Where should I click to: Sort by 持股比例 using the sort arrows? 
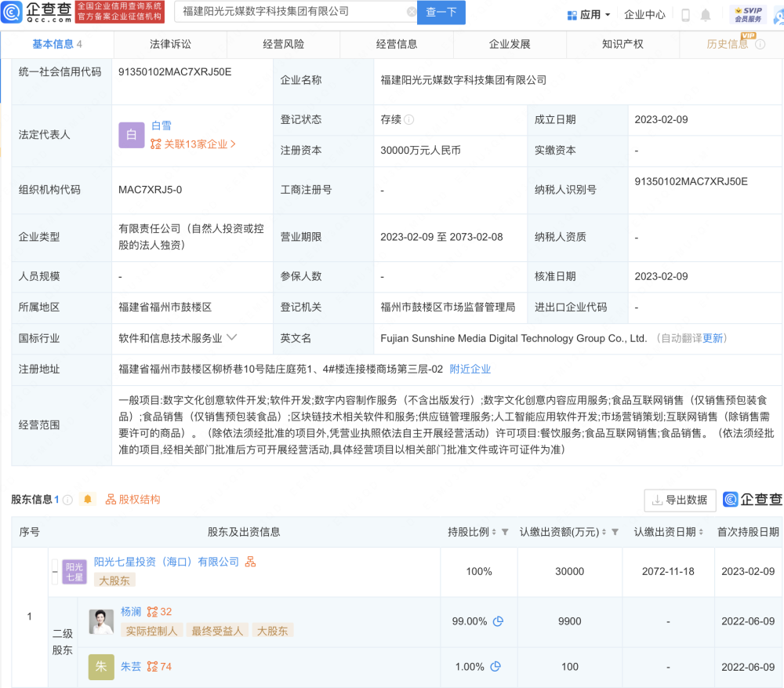pos(494,532)
